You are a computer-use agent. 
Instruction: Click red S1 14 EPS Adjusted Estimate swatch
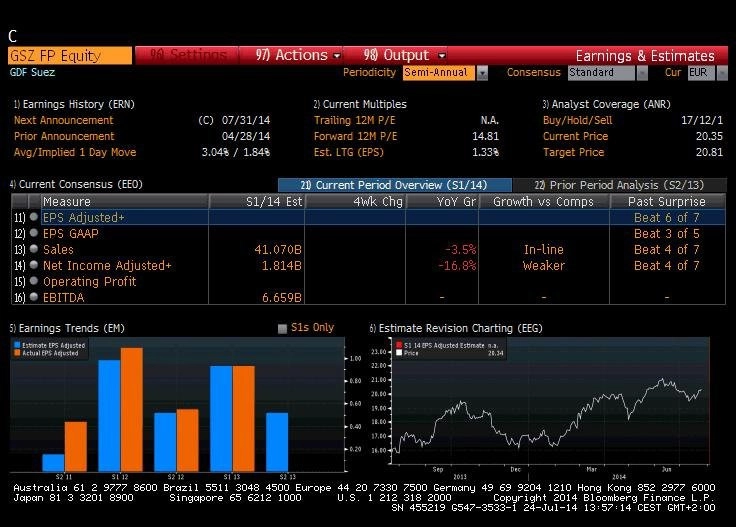(x=399, y=345)
